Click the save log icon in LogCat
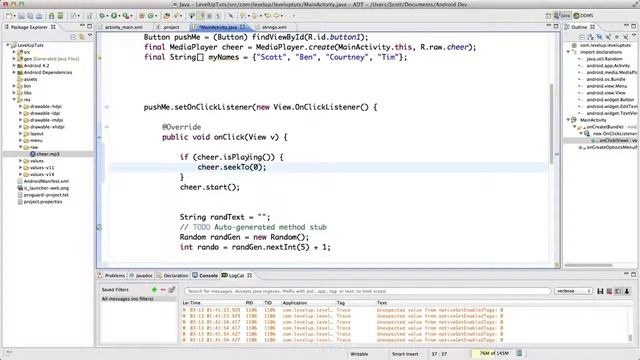The image size is (640, 360). pos(600,291)
